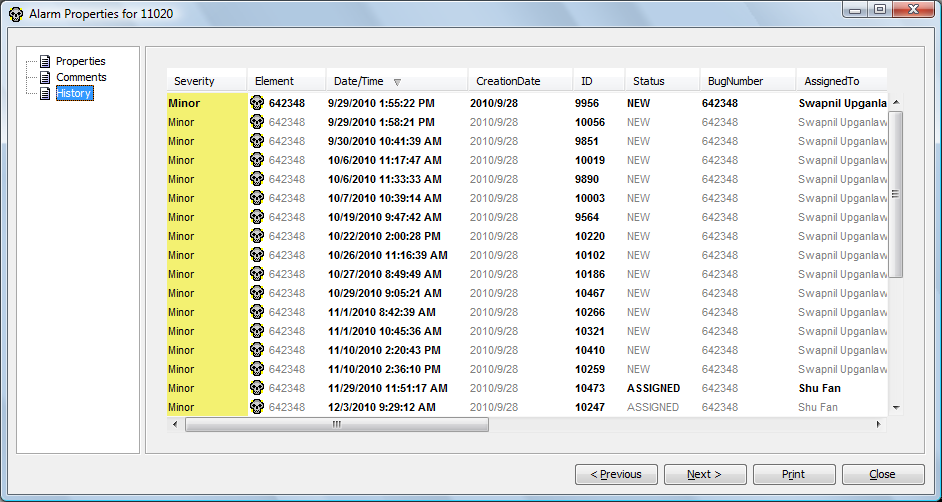
Task: Click the horizontal scrollbar thumb
Action: pyautogui.click(x=336, y=425)
